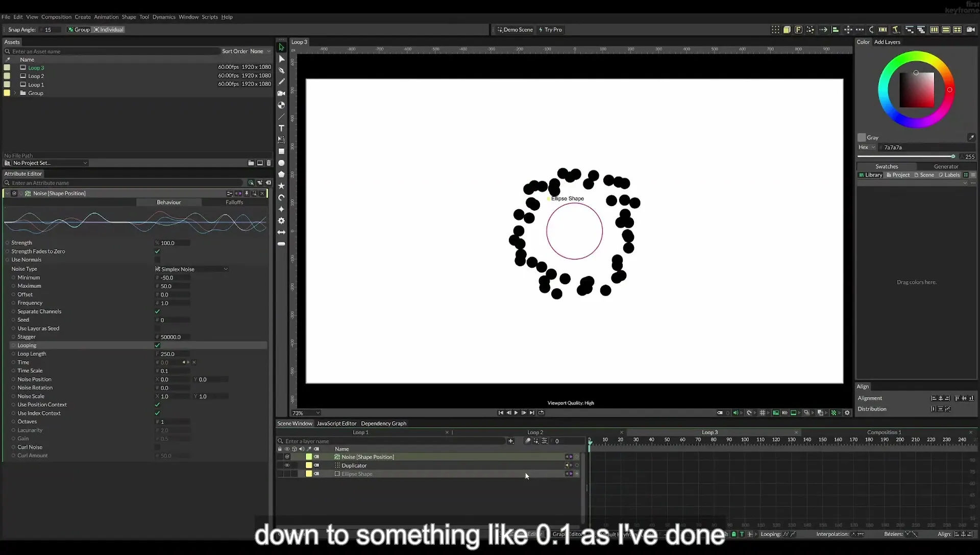Toggle Separate Channels checkbox
Image resolution: width=980 pixels, height=555 pixels.
click(x=157, y=311)
